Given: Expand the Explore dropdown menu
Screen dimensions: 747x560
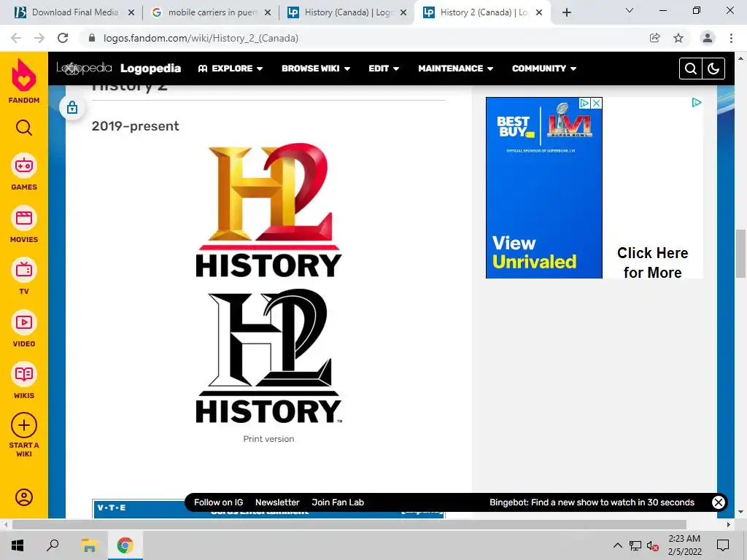Looking at the screenshot, I should (x=231, y=69).
